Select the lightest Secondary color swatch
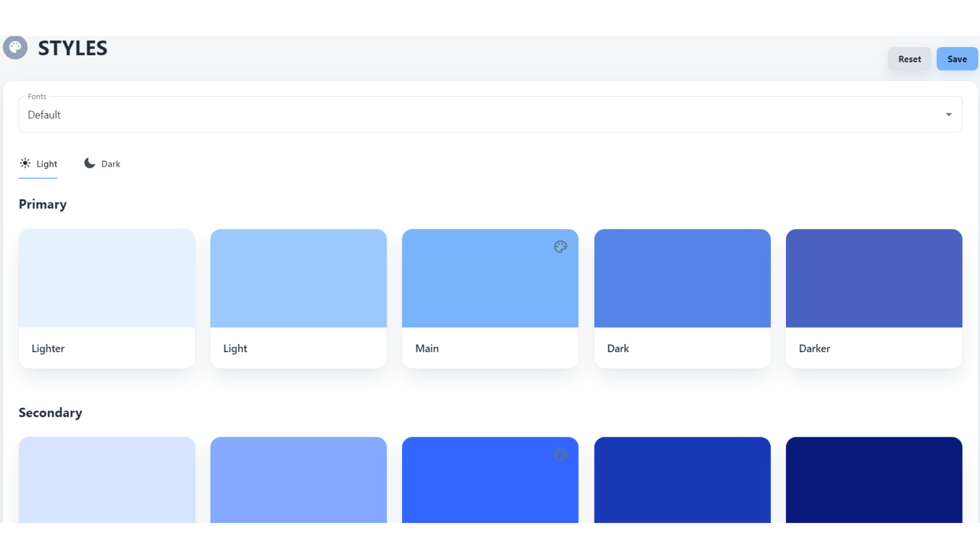980x551 pixels. point(107,480)
